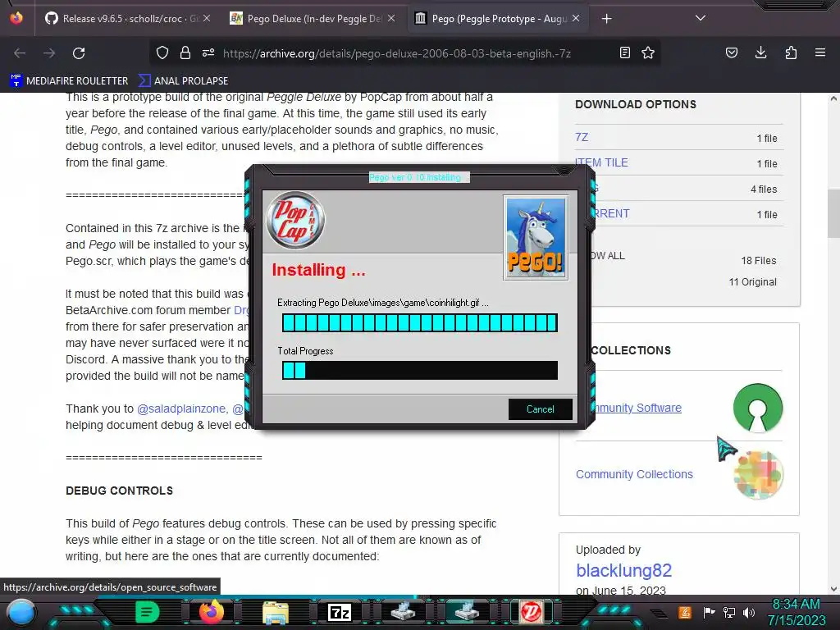Bookmark this page with the star icon
The image size is (840, 630).
[x=648, y=52]
